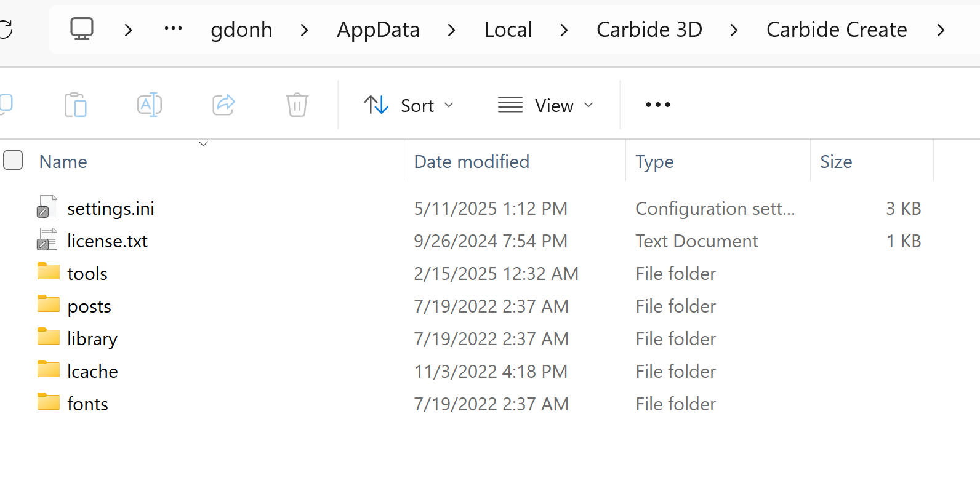Click File folder type in fonts row
The width and height of the screenshot is (980, 483).
point(676,404)
